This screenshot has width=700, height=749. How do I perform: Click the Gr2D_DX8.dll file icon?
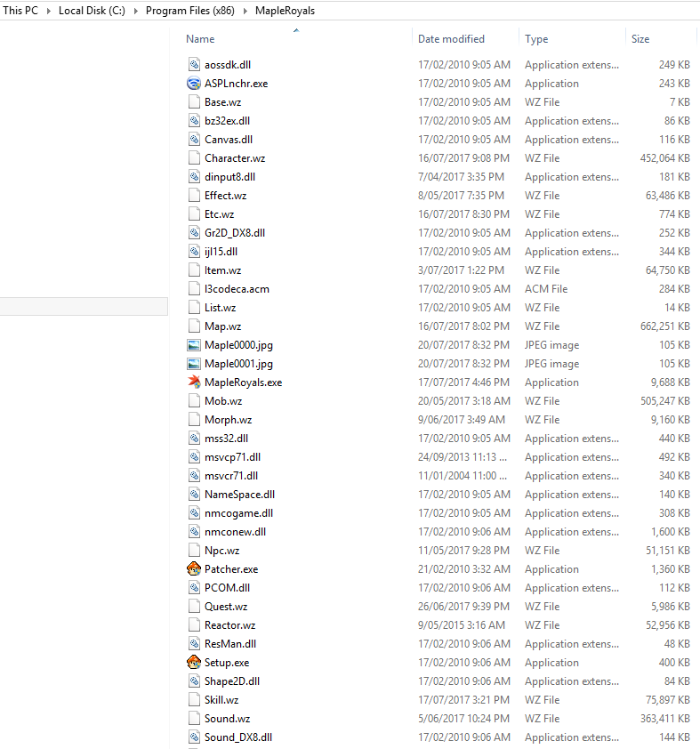(194, 233)
